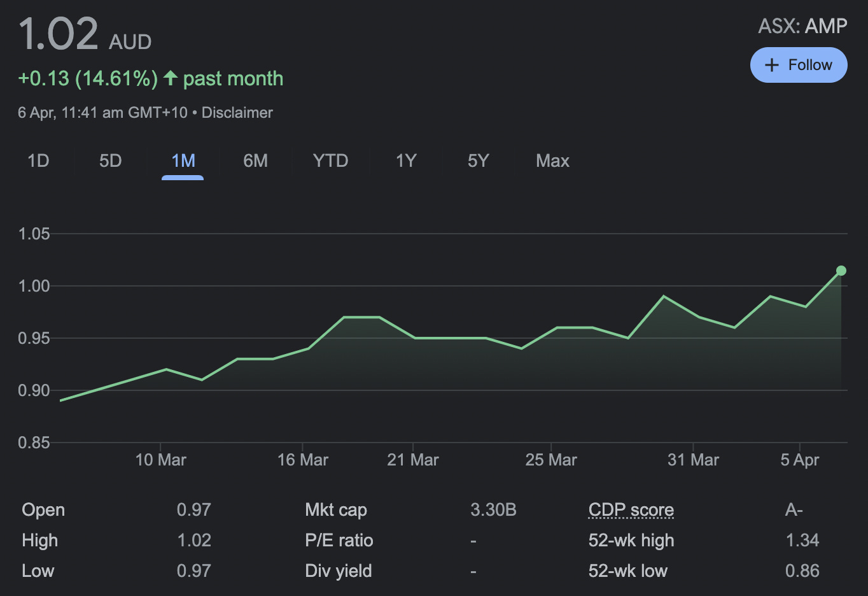Click the Open value 0.97

point(193,510)
